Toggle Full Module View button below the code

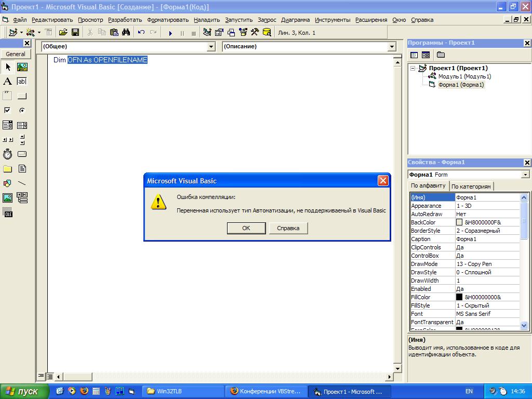(x=49, y=376)
